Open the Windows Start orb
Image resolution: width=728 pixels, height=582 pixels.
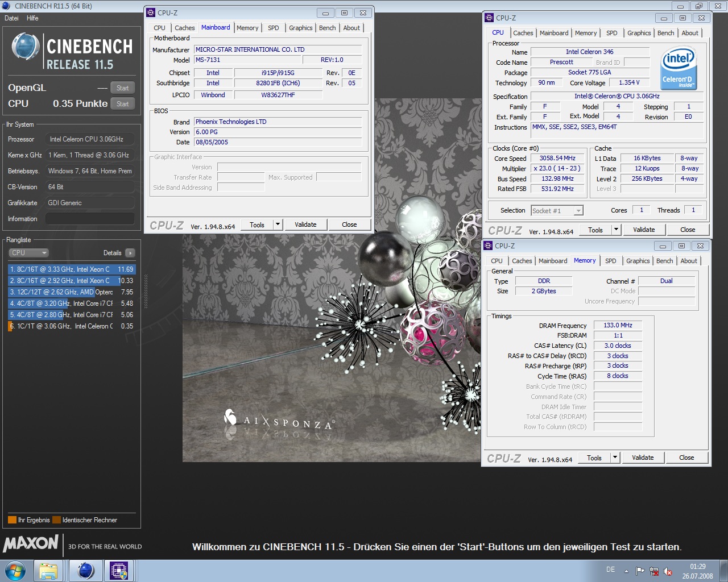coord(15,570)
